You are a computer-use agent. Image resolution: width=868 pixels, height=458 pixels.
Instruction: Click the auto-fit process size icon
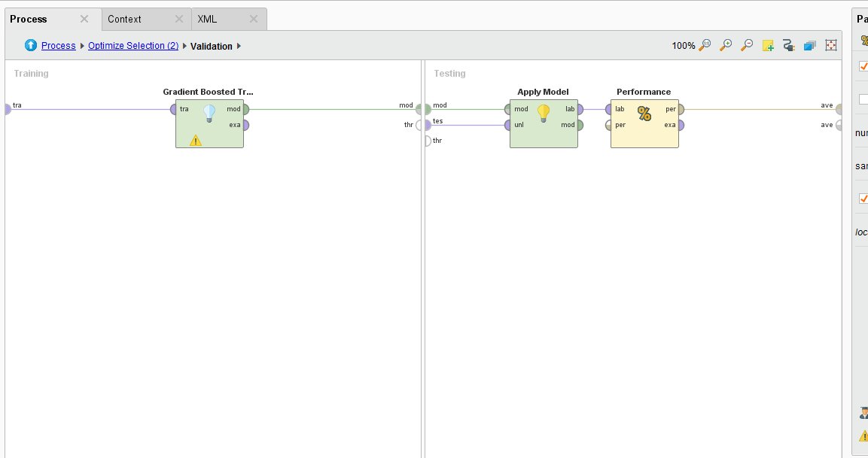coord(831,45)
